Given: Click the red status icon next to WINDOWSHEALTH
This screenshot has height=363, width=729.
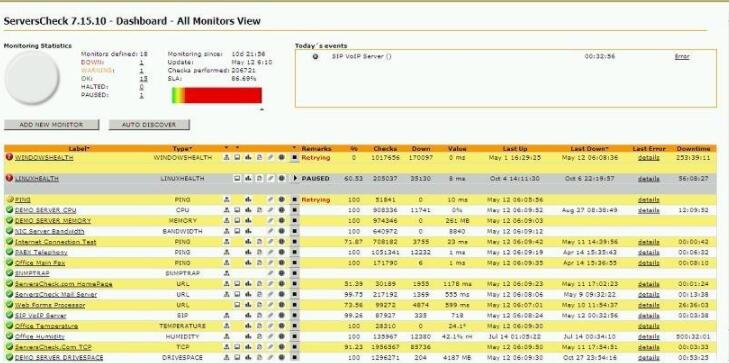Looking at the screenshot, I should 9,157.
